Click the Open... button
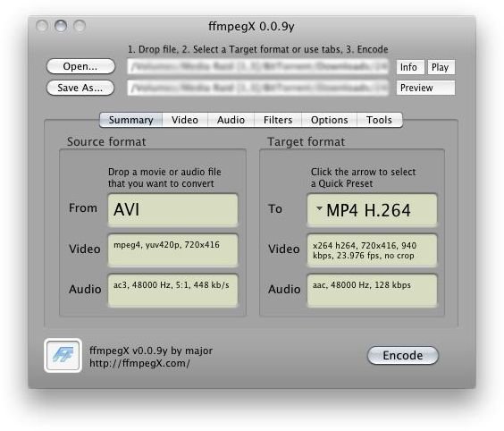Screen dimensions: 504x431 tap(80, 66)
